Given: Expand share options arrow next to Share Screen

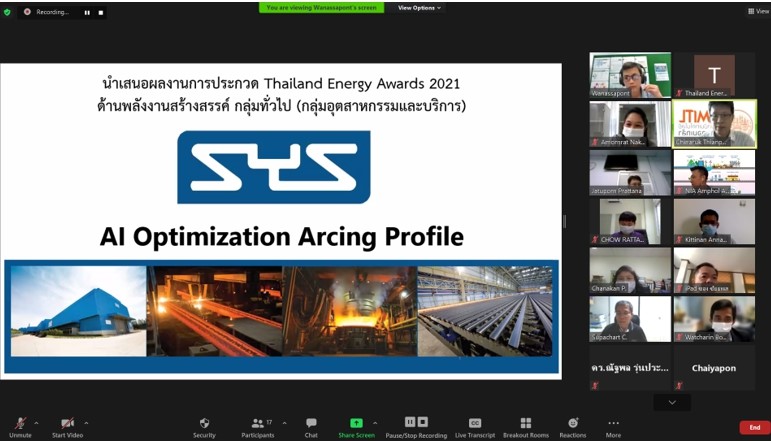Looking at the screenshot, I should click(375, 423).
